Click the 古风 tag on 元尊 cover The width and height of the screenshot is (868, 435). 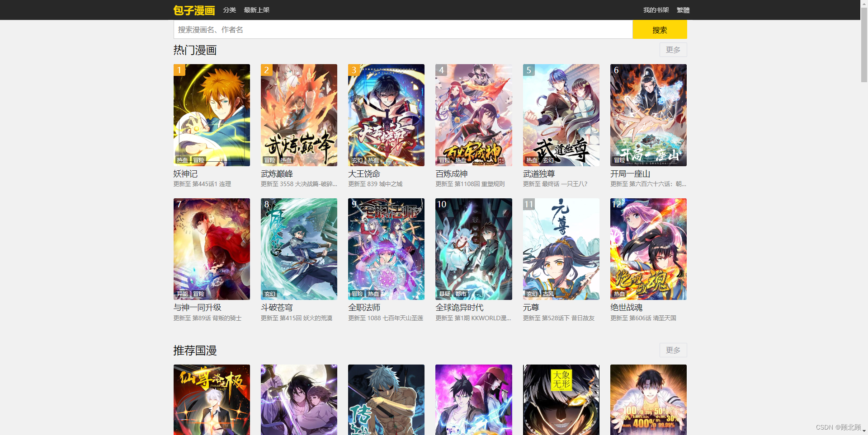[548, 294]
